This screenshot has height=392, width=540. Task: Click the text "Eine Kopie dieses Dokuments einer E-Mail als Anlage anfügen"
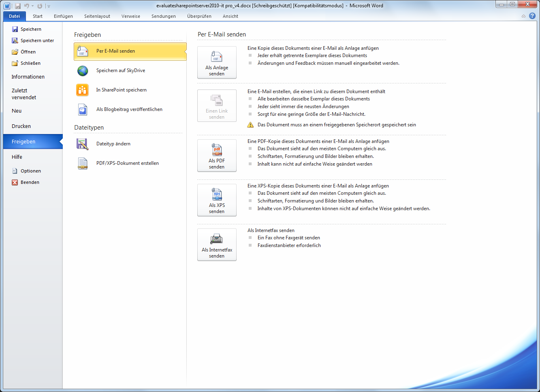point(313,48)
